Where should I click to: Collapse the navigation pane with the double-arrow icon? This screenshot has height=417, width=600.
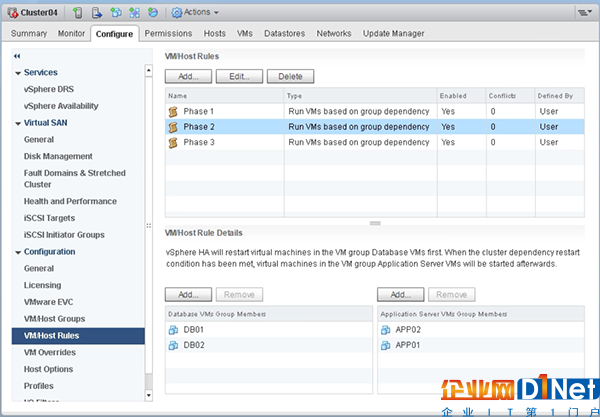click(17, 56)
